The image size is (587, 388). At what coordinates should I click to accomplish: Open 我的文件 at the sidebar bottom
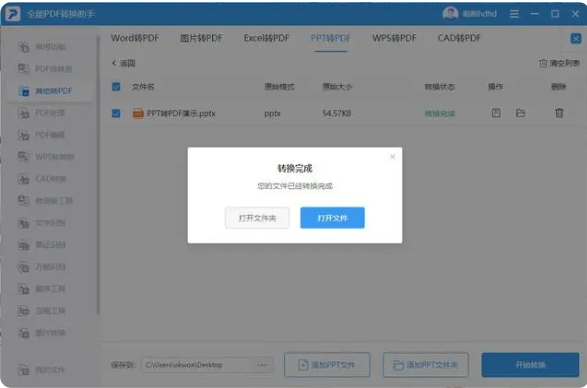(x=42, y=370)
